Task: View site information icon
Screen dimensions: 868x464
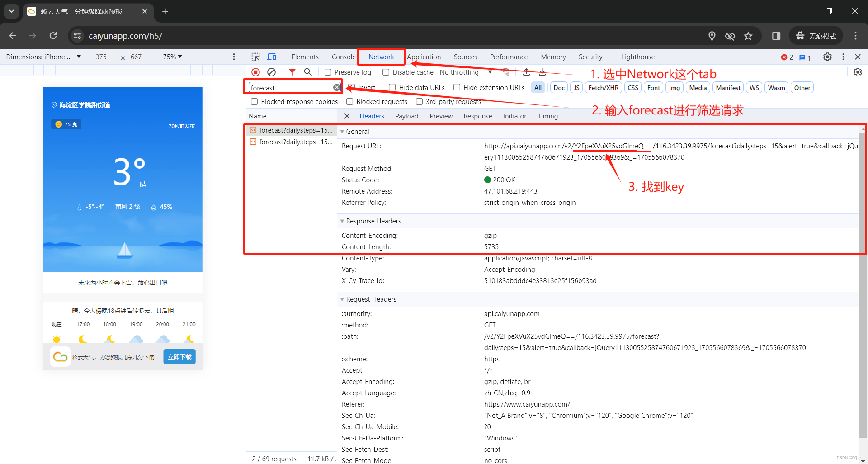Action: [x=78, y=36]
